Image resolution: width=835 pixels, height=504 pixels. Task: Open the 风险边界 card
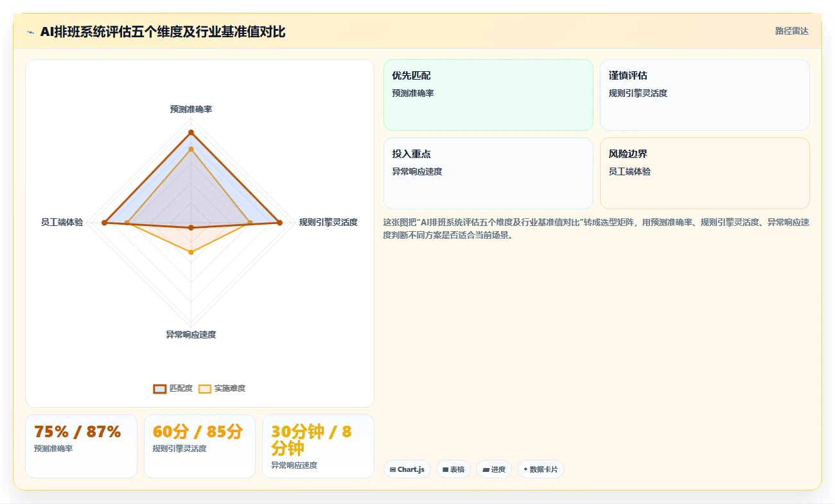click(x=705, y=173)
